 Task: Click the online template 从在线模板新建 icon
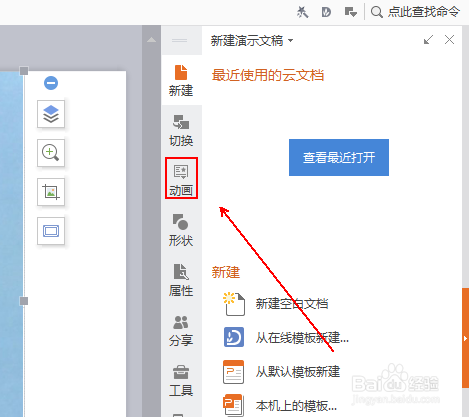234,337
